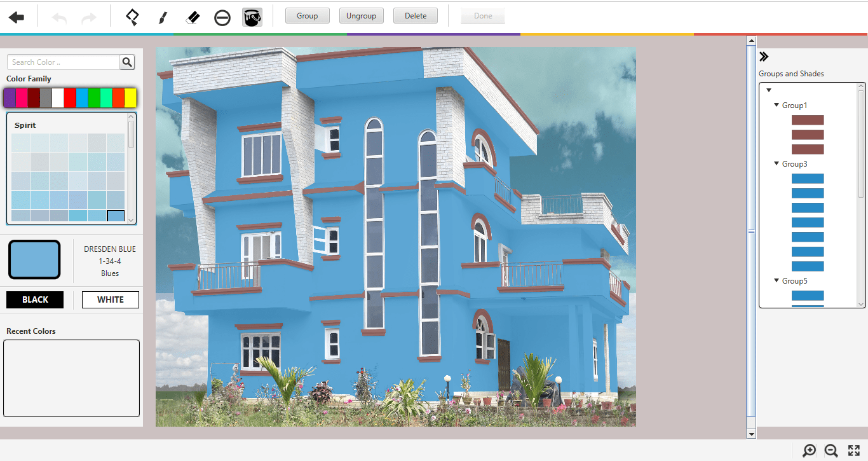Click the magnifier search color button
The width and height of the screenshot is (868, 461).
point(127,62)
